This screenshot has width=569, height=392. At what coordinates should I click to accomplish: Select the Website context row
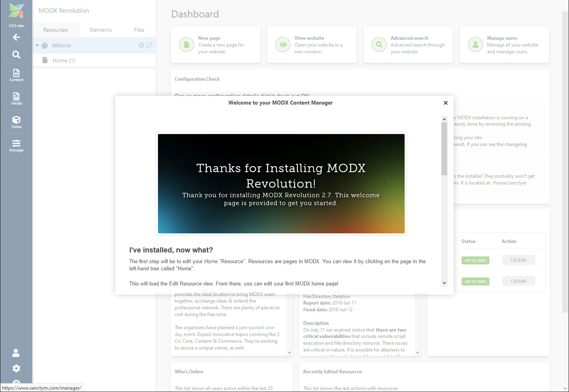click(94, 45)
